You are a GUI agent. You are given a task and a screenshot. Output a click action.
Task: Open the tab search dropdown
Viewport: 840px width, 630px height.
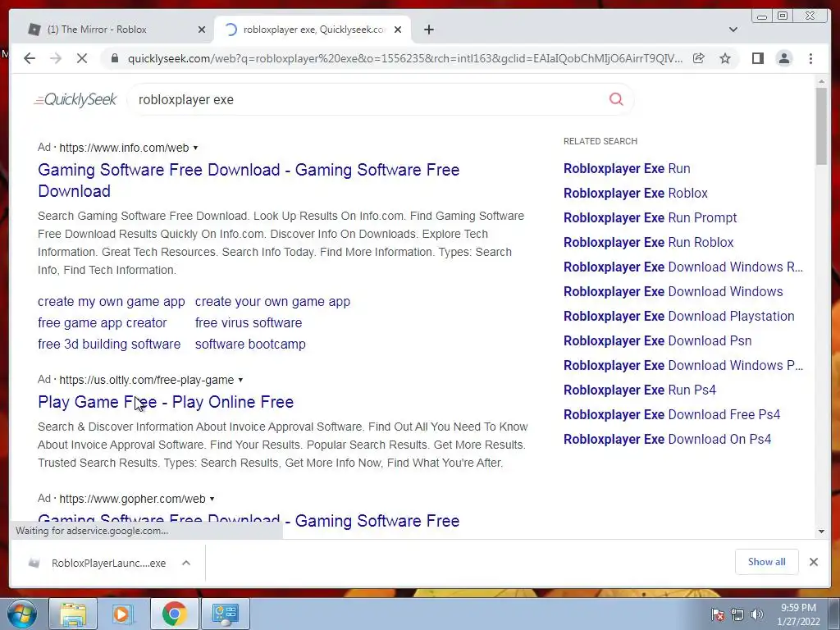[733, 30]
